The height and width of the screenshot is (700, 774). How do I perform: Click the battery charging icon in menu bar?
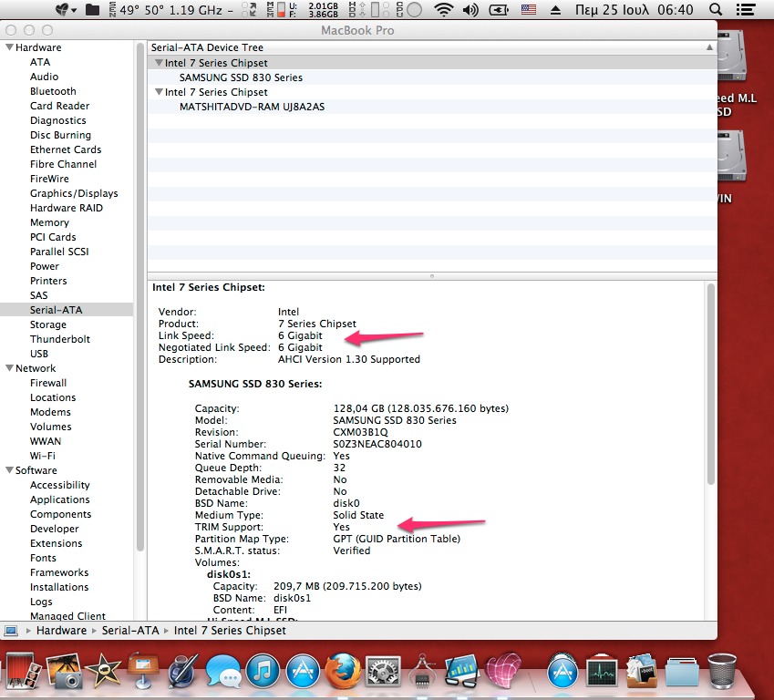pos(499,9)
